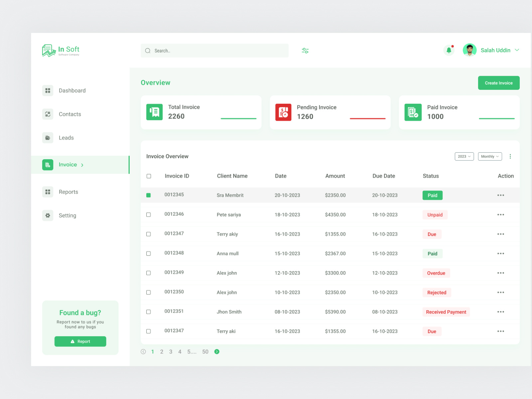Screen dimensions: 532x399
Task: Select the Dashboard icon in the sidebar
Action: click(x=48, y=90)
